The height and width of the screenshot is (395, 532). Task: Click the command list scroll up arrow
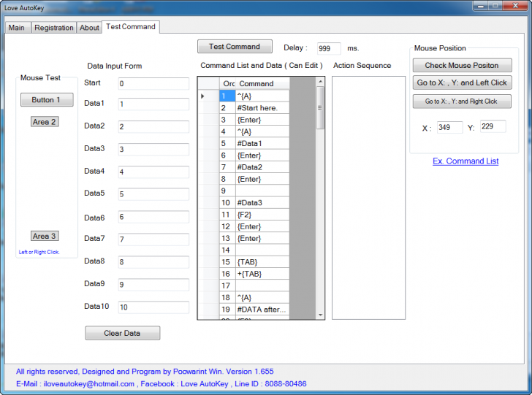point(320,81)
